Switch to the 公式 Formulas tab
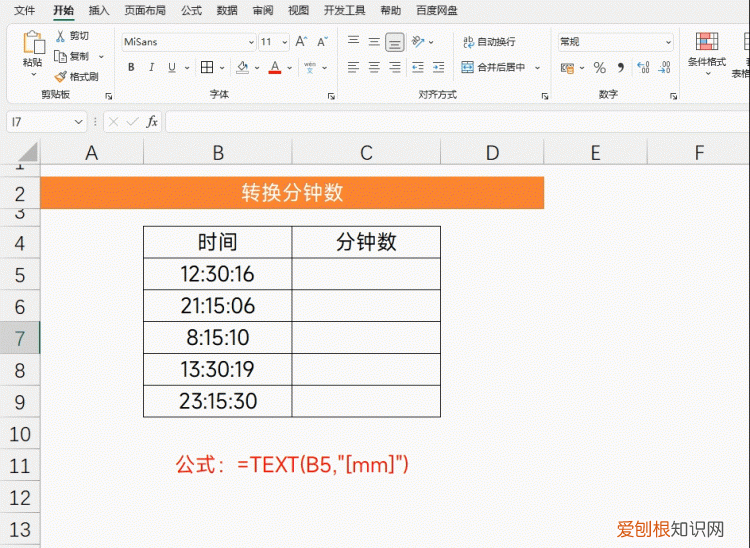Viewport: 750px width, 548px height. pos(191,10)
